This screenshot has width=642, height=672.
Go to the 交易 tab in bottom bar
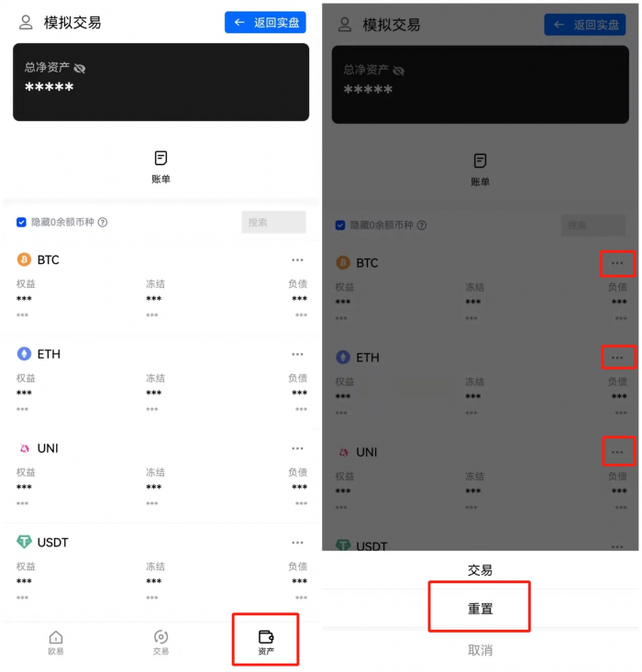tap(160, 642)
